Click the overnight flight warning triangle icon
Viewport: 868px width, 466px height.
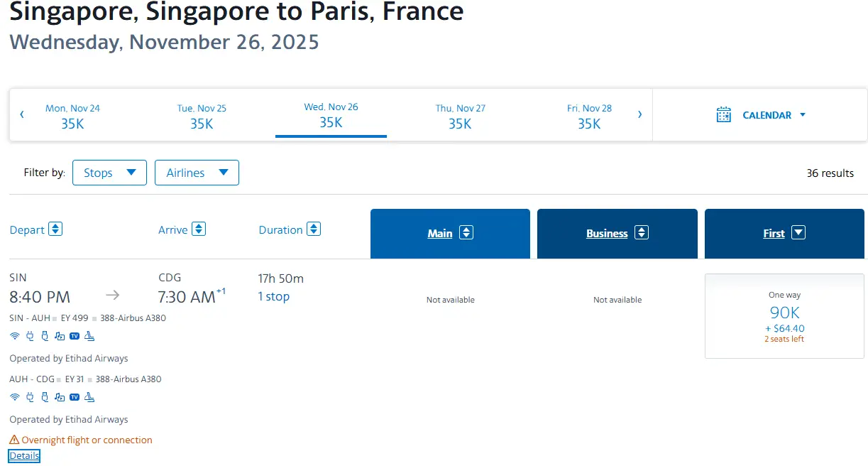(x=14, y=440)
